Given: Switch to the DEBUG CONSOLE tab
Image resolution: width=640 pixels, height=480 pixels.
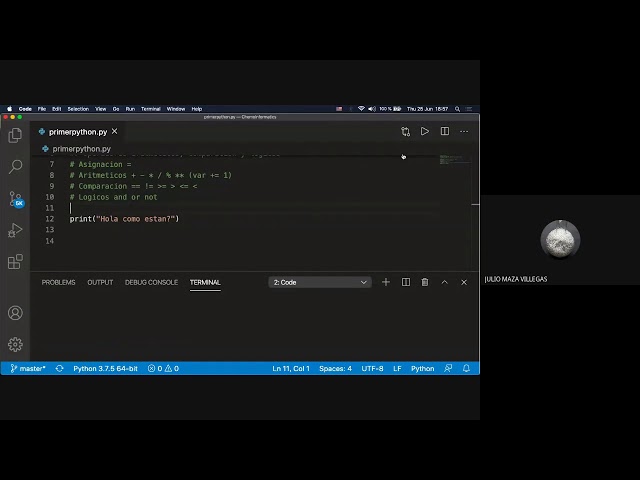Looking at the screenshot, I should click(x=151, y=282).
